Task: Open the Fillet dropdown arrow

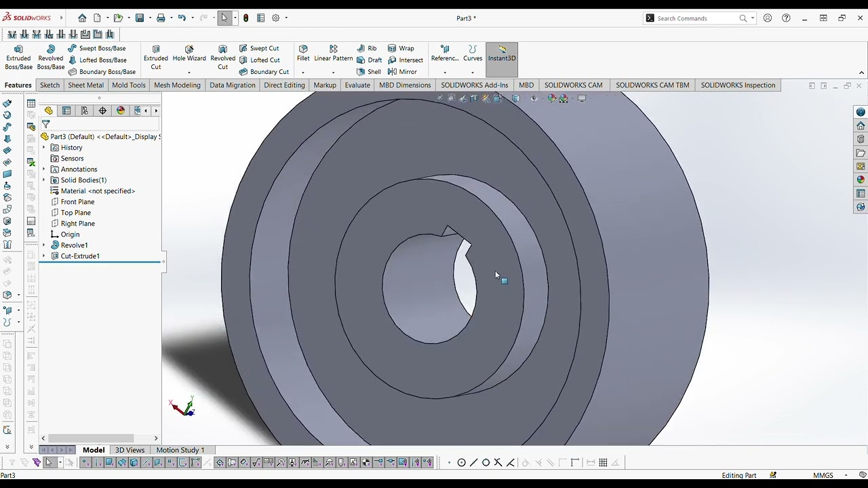Action: point(303,73)
